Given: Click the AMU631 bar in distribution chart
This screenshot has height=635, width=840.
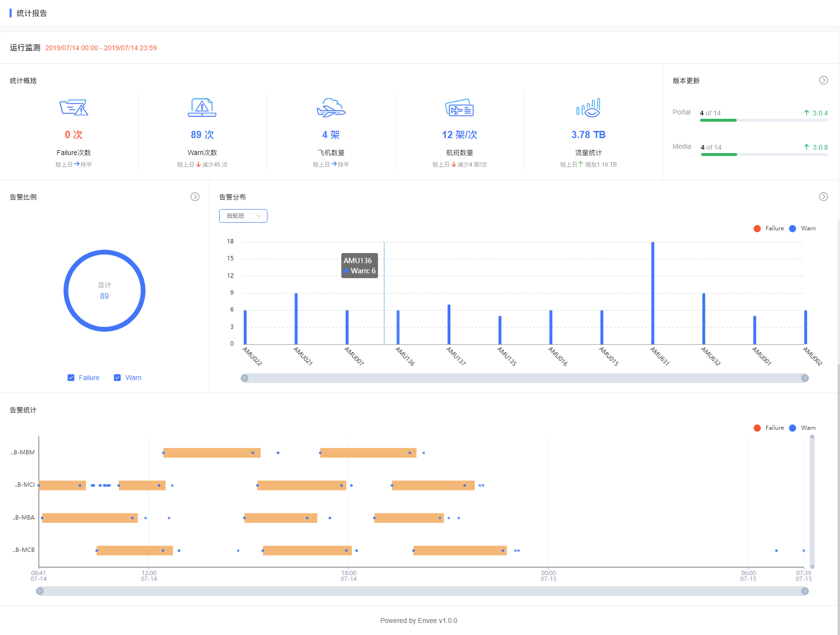Looking at the screenshot, I should pyautogui.click(x=653, y=293).
